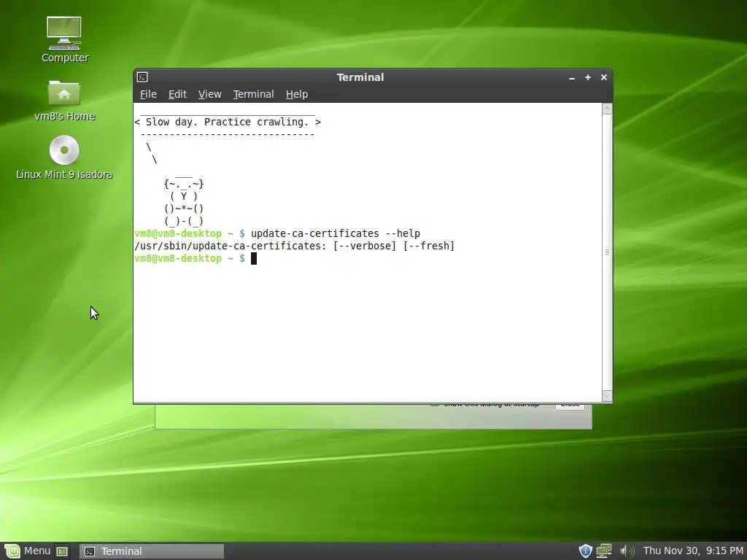Open the clock showing Thu Nov 30, 9:15 PM
This screenshot has height=560, width=747.
tap(693, 551)
